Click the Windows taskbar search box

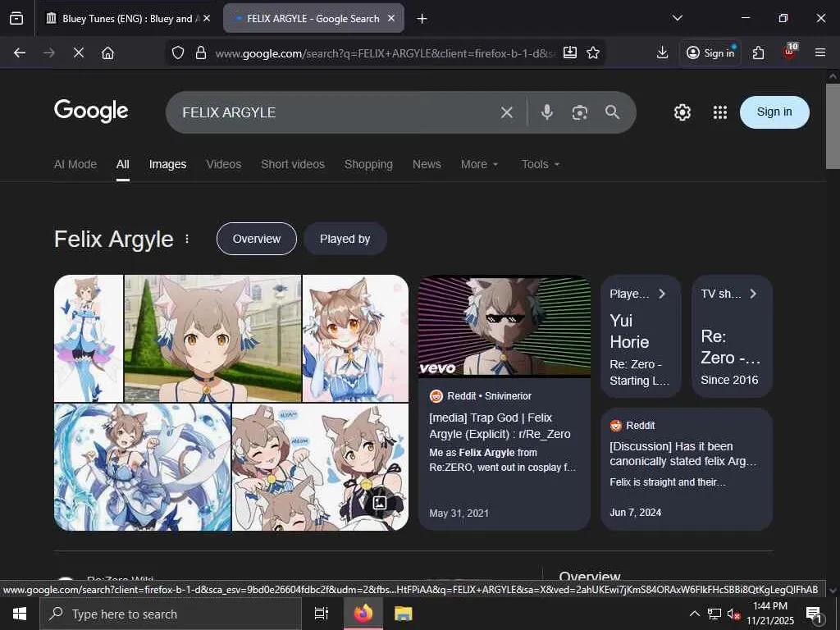click(x=171, y=614)
